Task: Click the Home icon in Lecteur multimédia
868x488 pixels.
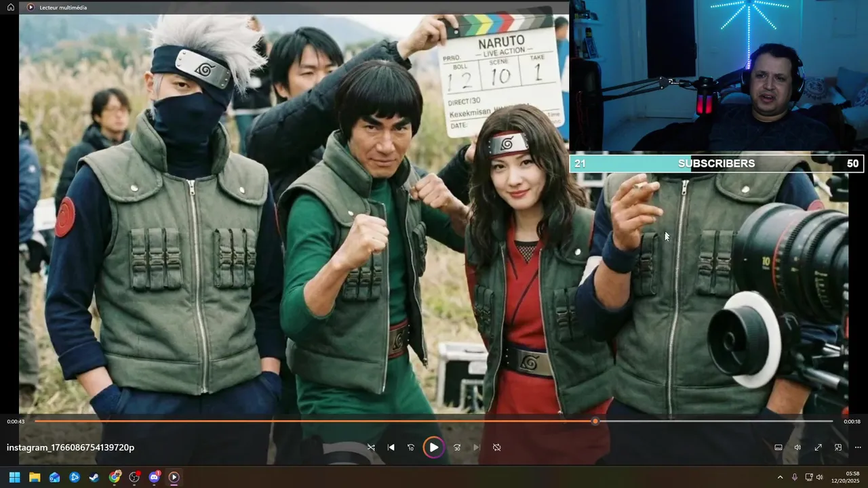Action: coord(11,7)
